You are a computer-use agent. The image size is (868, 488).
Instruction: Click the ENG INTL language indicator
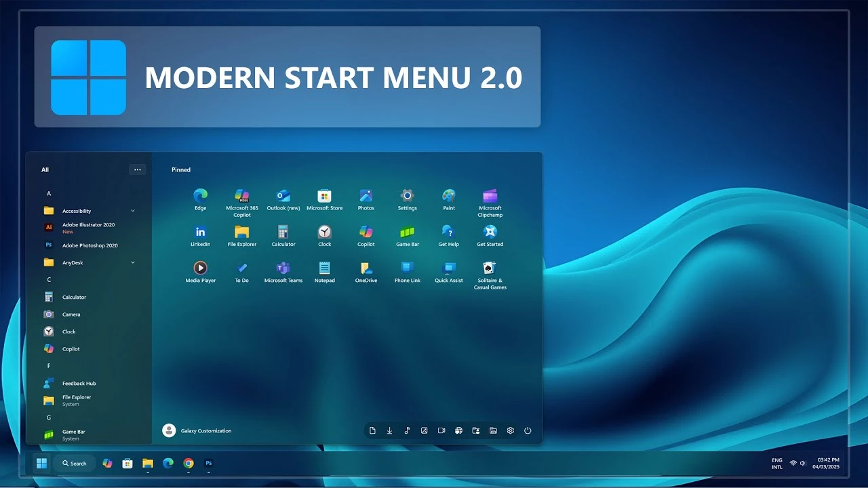click(777, 464)
